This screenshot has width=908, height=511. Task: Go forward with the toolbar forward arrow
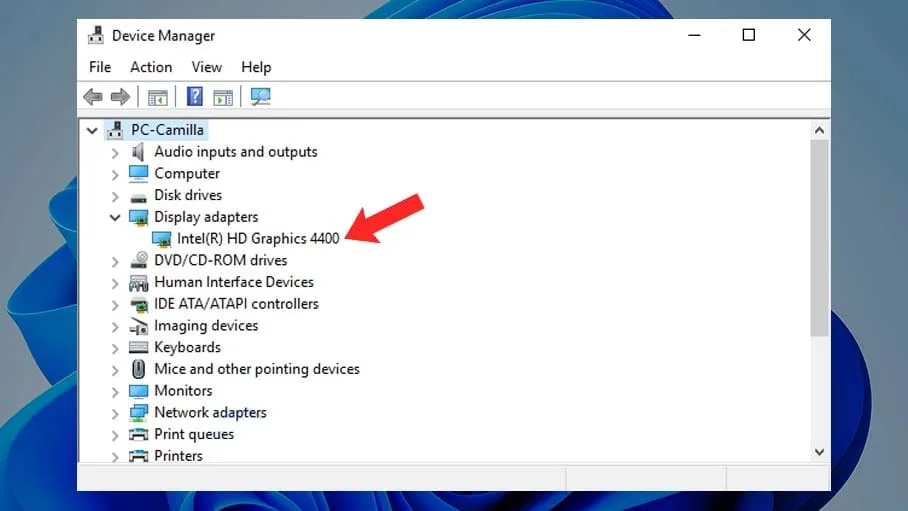(x=120, y=97)
